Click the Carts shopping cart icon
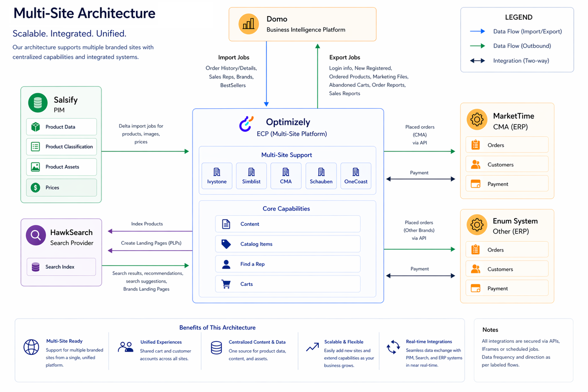Image resolution: width=588 pixels, height=392 pixels. [x=226, y=284]
